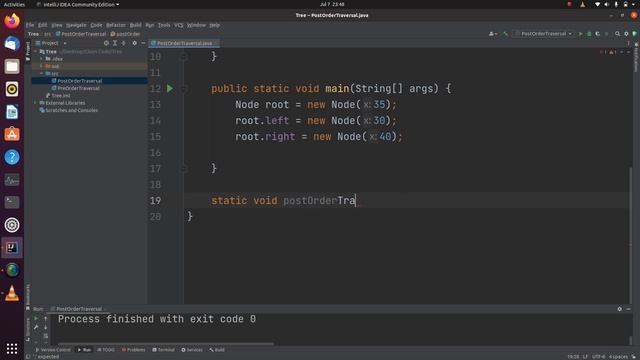The width and height of the screenshot is (640, 360).
Task: Open Run panel settings gear
Action: [620, 309]
